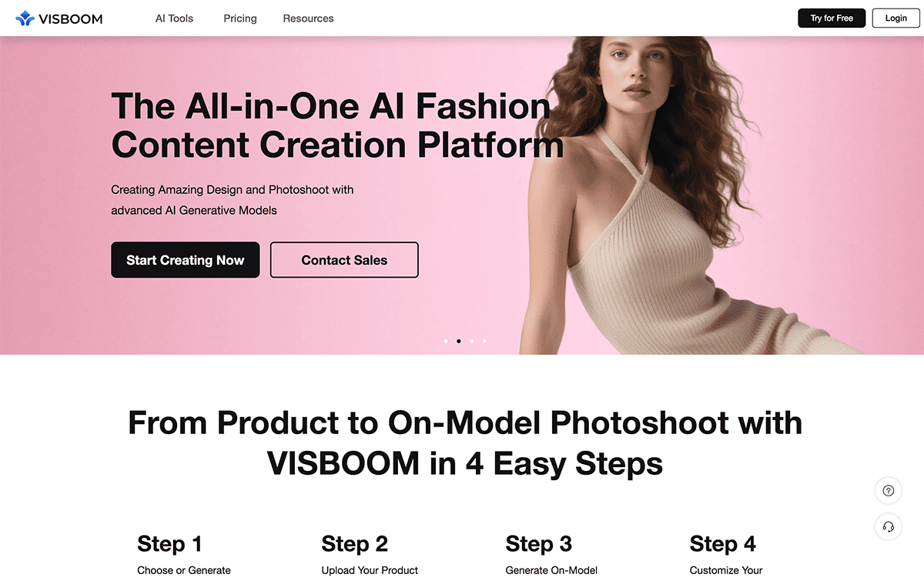Screen dimensions: 924x581
Task: Click the VISBOOM brand name text
Action: click(x=70, y=18)
